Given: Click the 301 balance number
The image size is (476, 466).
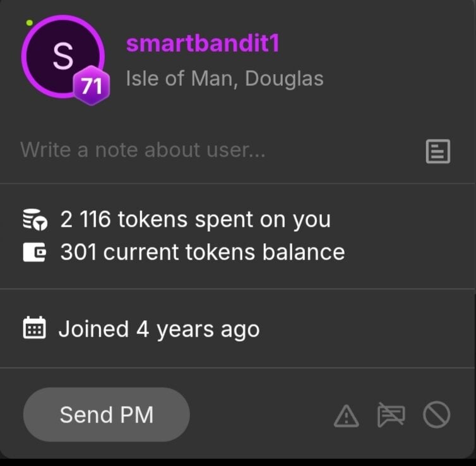Looking at the screenshot, I should pos(78,253).
